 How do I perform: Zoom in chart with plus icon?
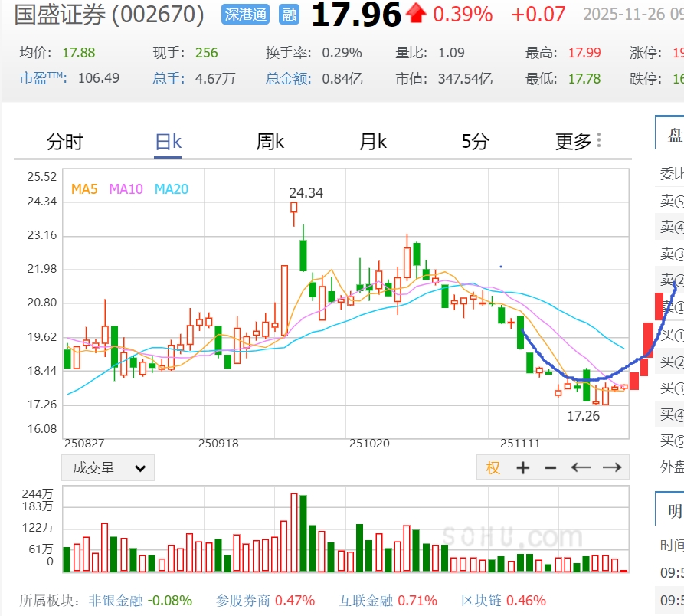[x=522, y=467]
